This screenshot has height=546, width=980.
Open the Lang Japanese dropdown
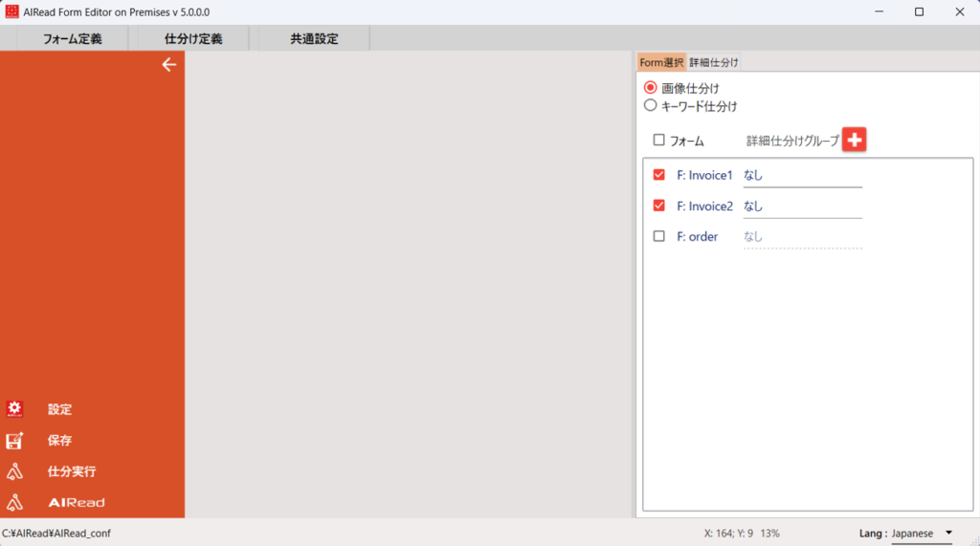(x=922, y=534)
